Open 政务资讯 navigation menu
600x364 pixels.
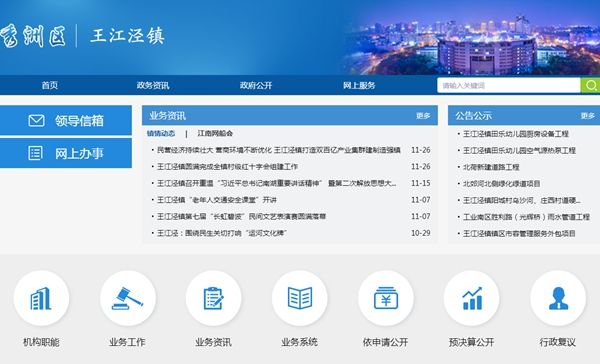(x=153, y=85)
